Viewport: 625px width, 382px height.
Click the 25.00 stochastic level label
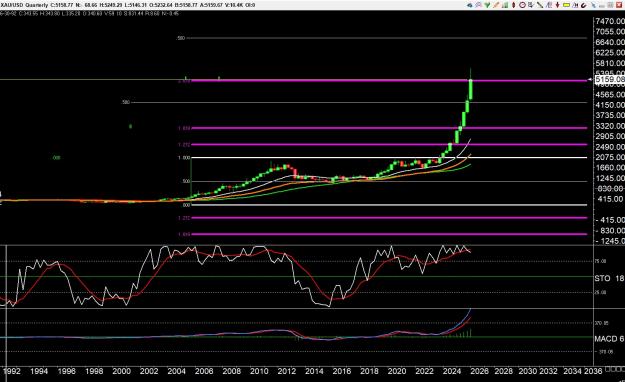coord(601,292)
